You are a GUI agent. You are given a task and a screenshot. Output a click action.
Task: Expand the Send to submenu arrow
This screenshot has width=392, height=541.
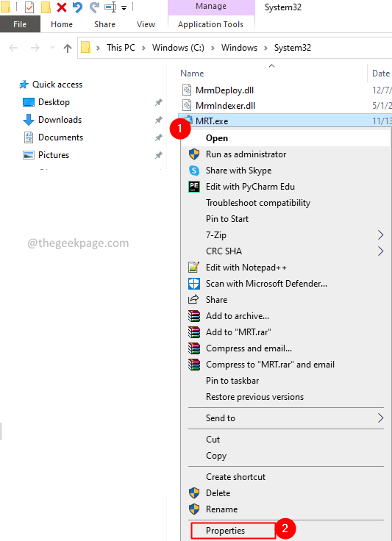click(380, 418)
